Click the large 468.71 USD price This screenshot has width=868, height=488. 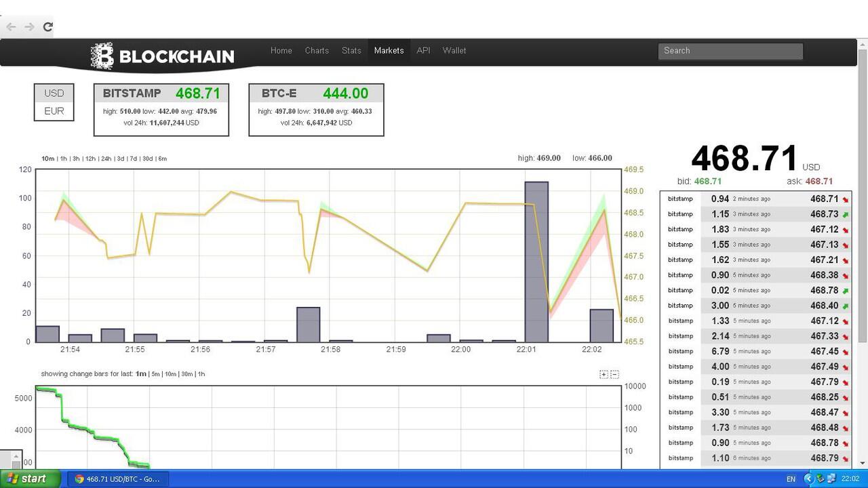pyautogui.click(x=745, y=158)
